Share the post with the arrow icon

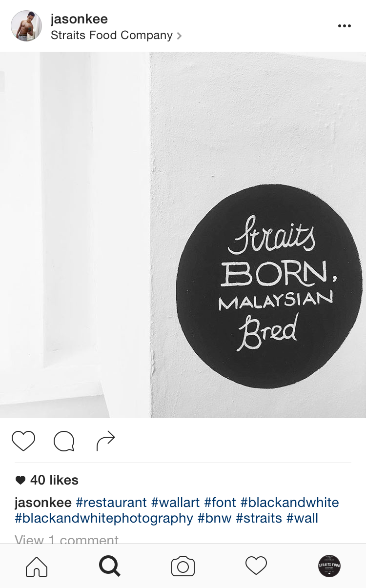pyautogui.click(x=105, y=441)
